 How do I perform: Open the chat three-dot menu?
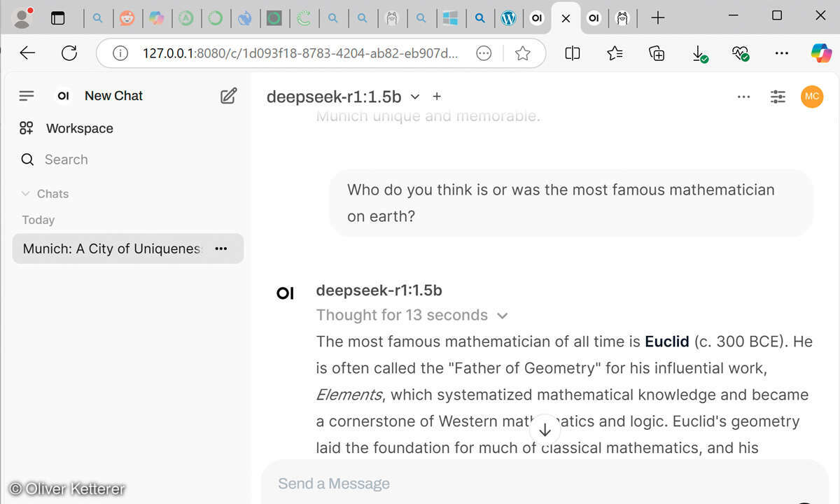pos(744,97)
